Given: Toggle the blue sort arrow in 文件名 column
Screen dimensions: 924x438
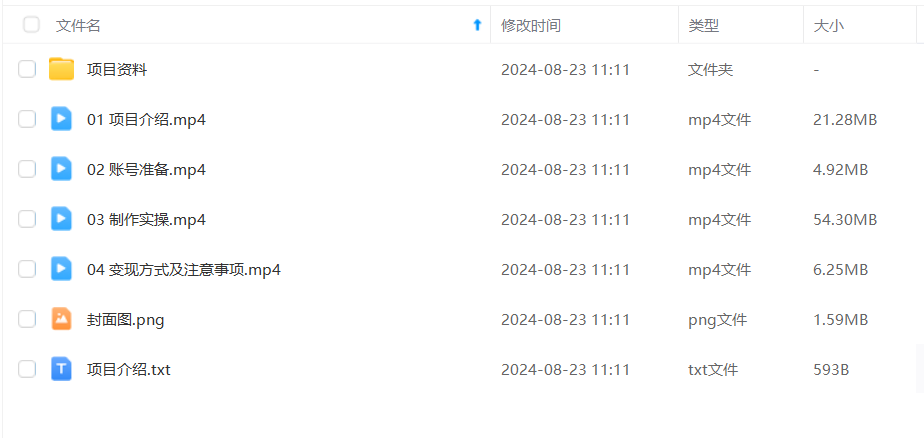Looking at the screenshot, I should pyautogui.click(x=477, y=25).
